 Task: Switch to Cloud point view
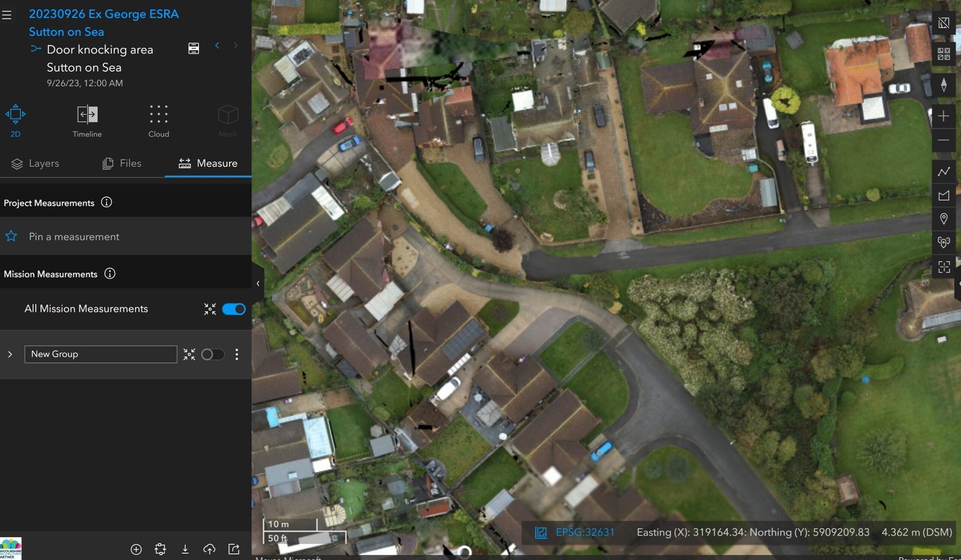point(159,121)
